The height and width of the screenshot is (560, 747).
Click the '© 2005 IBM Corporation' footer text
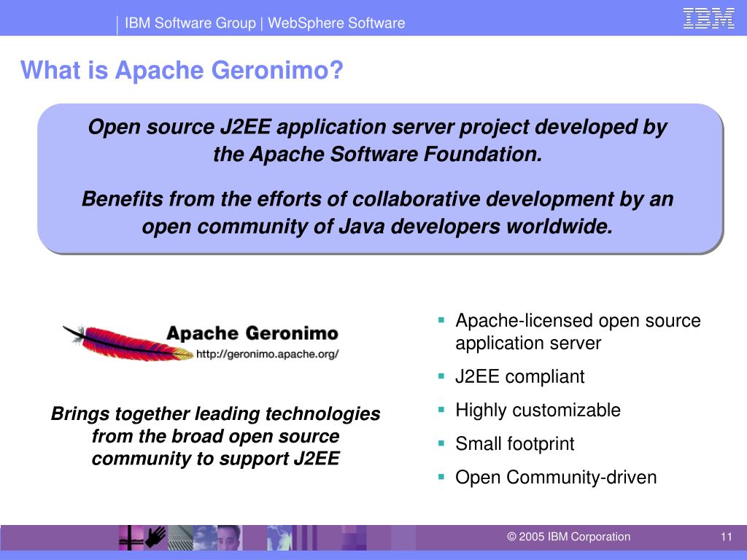(x=568, y=537)
